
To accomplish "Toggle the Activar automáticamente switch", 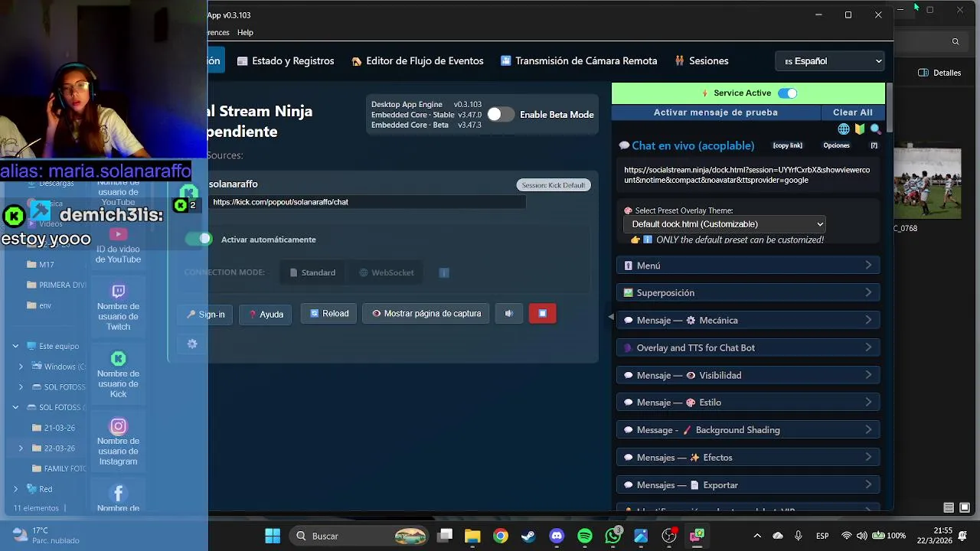I will coord(198,240).
